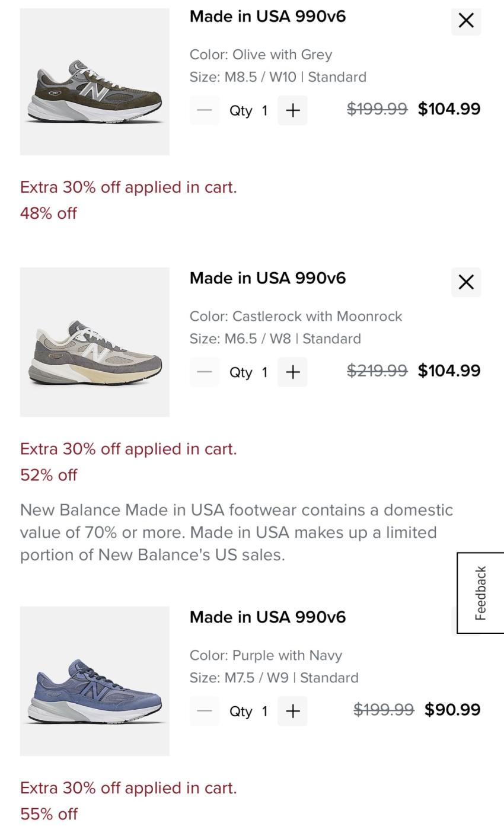Click the 52% off promo text
This screenshot has height=839, width=504.
click(49, 475)
